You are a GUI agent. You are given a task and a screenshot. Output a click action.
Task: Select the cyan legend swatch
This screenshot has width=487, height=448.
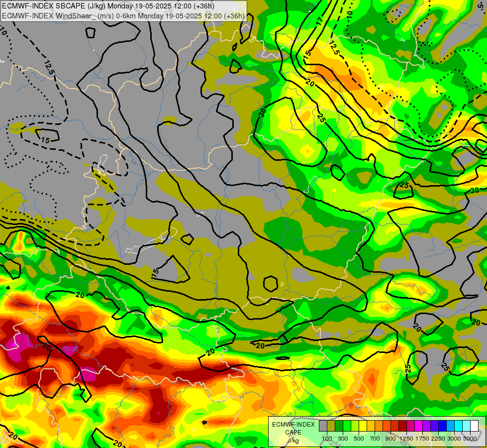pyautogui.click(x=459, y=426)
